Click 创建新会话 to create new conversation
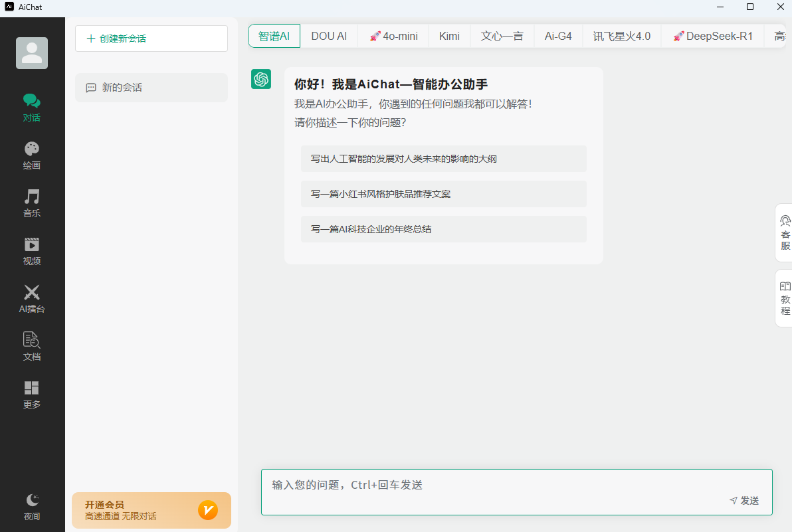 (151, 39)
